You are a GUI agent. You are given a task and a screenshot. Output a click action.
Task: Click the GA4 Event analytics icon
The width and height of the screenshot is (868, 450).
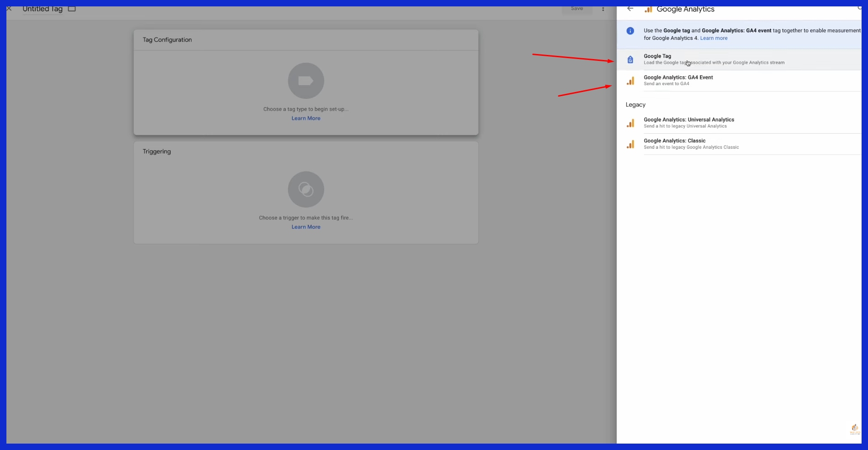point(631,81)
